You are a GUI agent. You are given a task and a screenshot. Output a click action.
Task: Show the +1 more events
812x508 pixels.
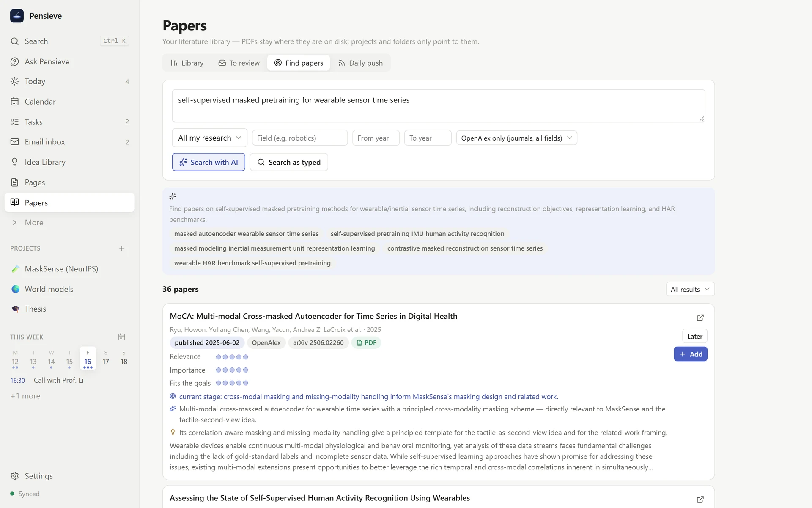tap(25, 396)
